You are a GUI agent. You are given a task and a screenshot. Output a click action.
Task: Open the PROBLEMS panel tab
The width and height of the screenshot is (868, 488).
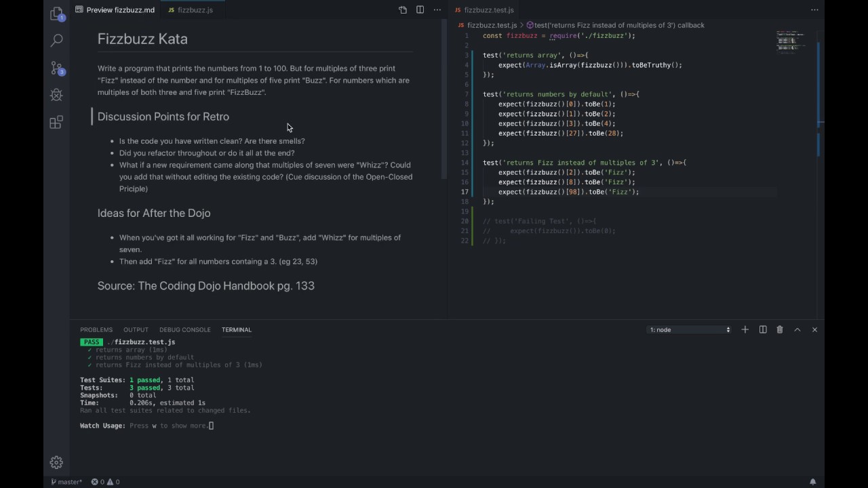click(x=96, y=329)
